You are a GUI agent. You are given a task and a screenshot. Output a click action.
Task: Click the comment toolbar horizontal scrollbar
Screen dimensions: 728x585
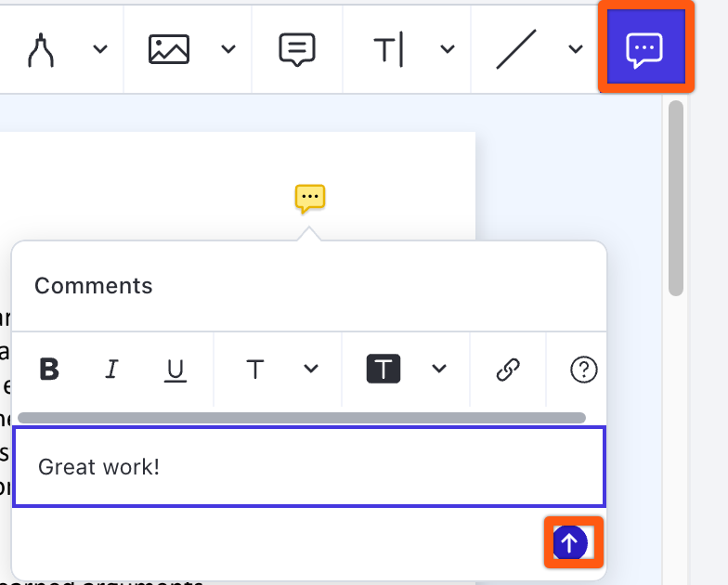pyautogui.click(x=302, y=418)
